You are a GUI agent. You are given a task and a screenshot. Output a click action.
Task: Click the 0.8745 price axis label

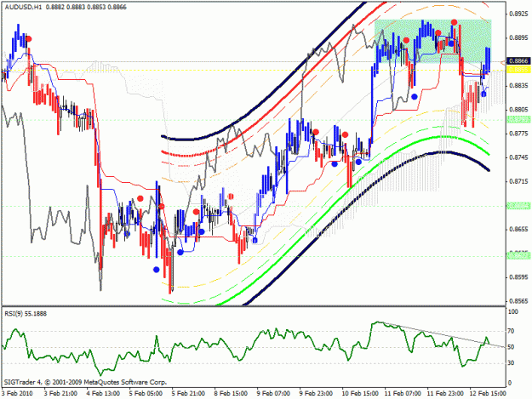tap(519, 157)
